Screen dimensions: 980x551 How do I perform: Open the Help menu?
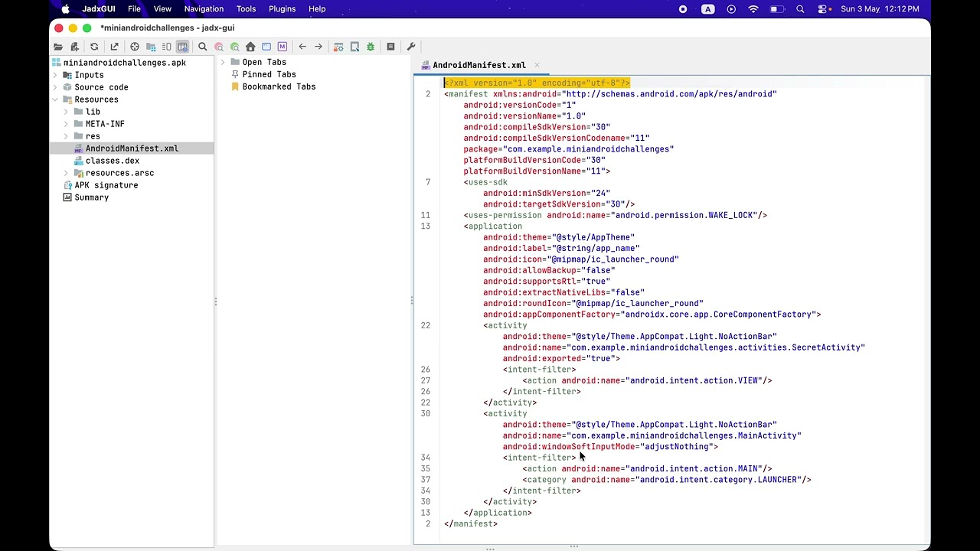pyautogui.click(x=317, y=9)
